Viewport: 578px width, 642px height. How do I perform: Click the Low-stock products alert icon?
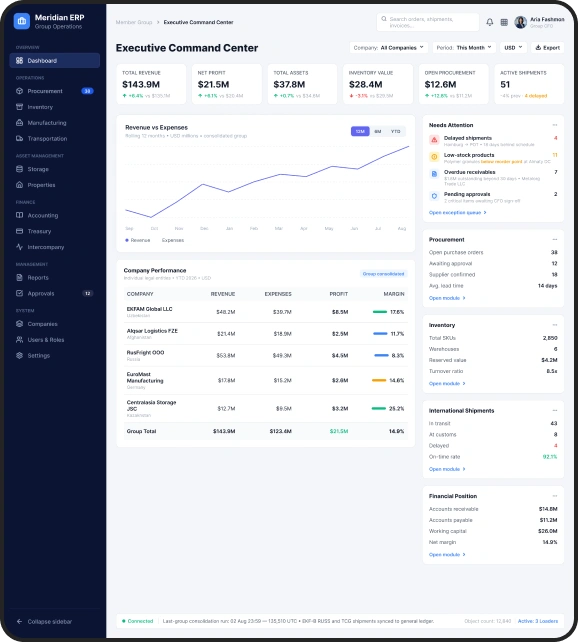click(434, 157)
